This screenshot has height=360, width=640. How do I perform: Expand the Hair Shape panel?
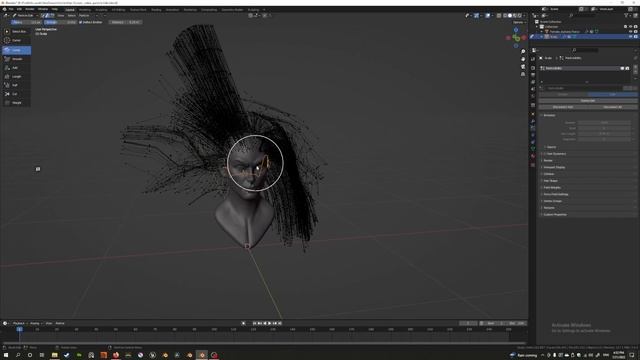550,181
